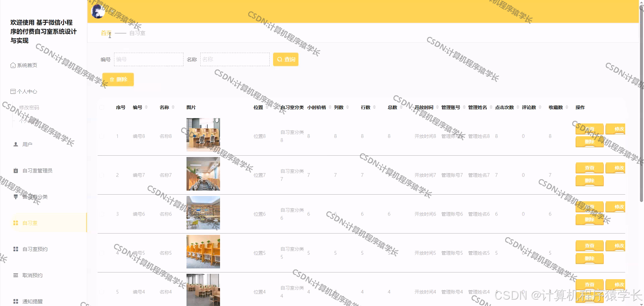This screenshot has height=306, width=644.
Task: Click 修改 button for row 编号6
Action: (615, 207)
